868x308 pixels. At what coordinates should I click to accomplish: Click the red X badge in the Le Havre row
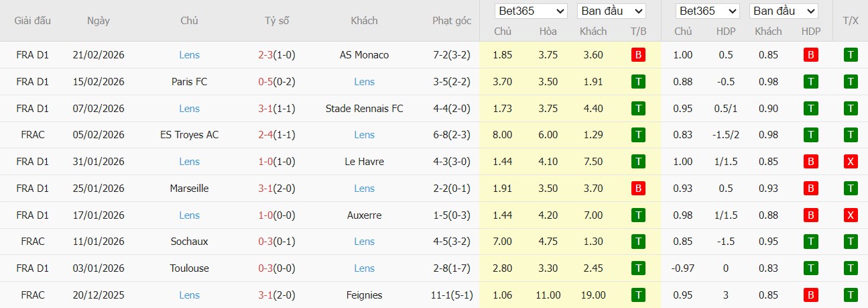tap(851, 162)
